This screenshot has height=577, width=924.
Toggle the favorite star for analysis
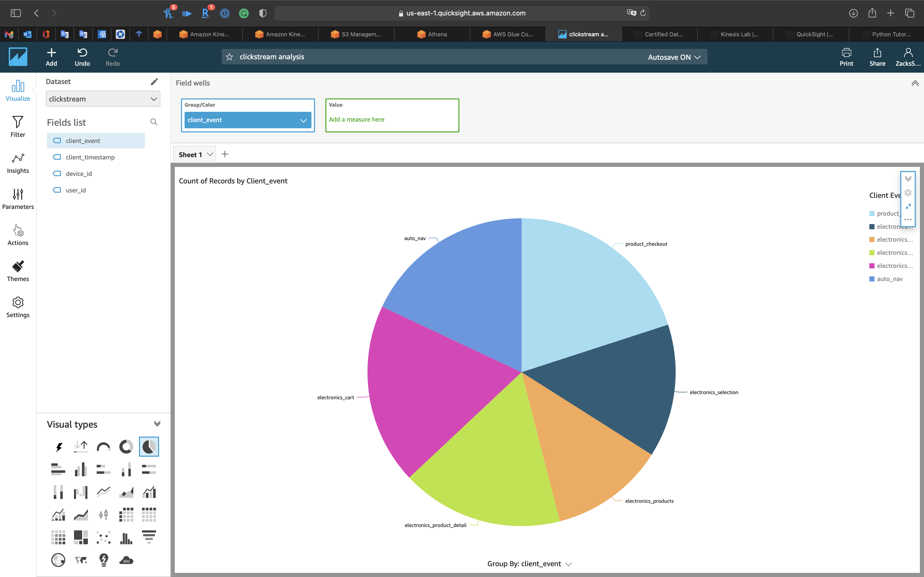tap(229, 57)
